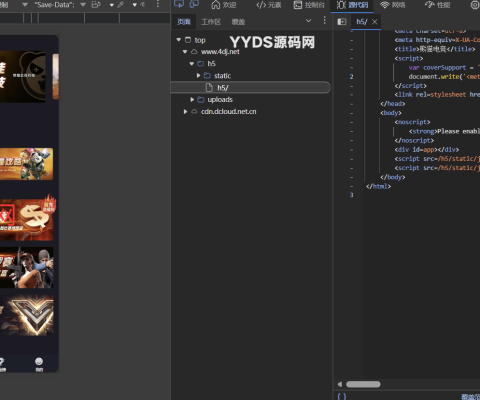Switch to the 网络 (Network) tab

coord(393,5)
